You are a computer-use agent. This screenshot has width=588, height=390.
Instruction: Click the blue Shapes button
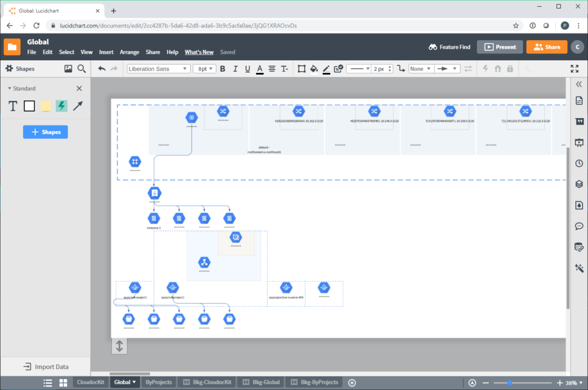45,132
